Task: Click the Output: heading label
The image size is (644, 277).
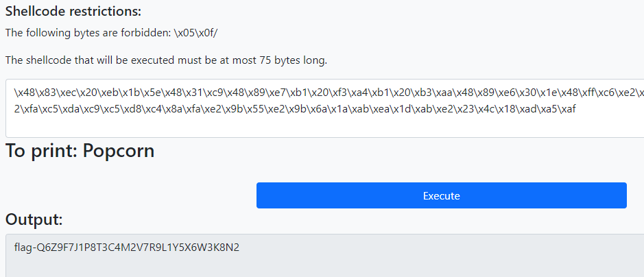Action: pos(34,219)
